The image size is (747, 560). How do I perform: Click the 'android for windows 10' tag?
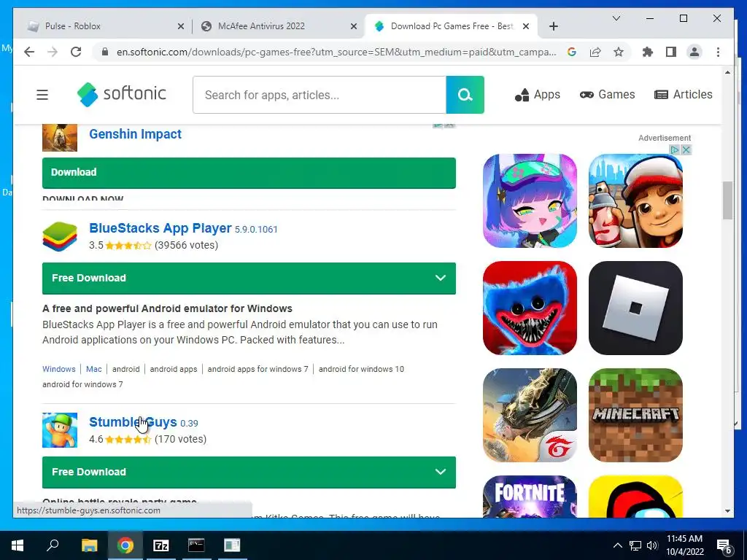pyautogui.click(x=361, y=369)
